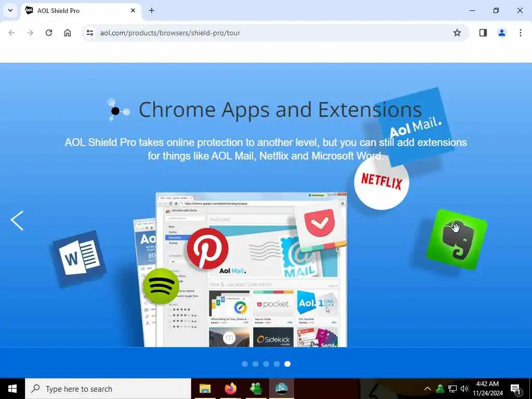Image resolution: width=532 pixels, height=399 pixels.
Task: Click the Pinterest logo icon
Action: pos(208,249)
